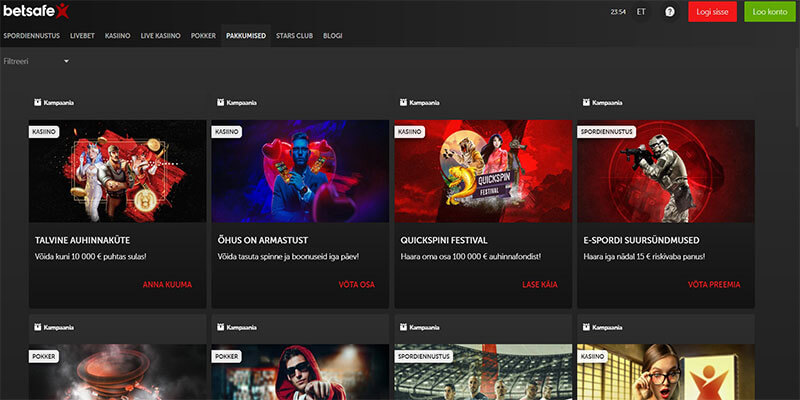Open Õhus on Armastust promo image

(x=300, y=171)
